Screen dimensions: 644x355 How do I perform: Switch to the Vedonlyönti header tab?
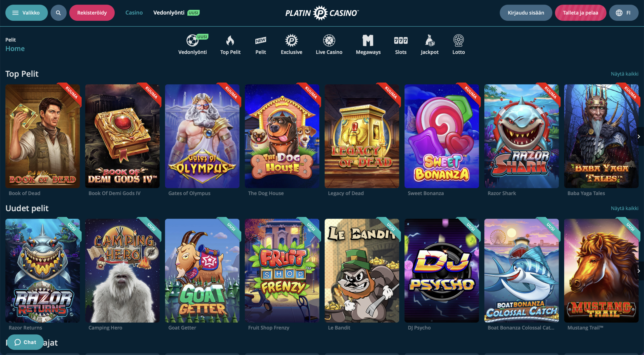(169, 13)
